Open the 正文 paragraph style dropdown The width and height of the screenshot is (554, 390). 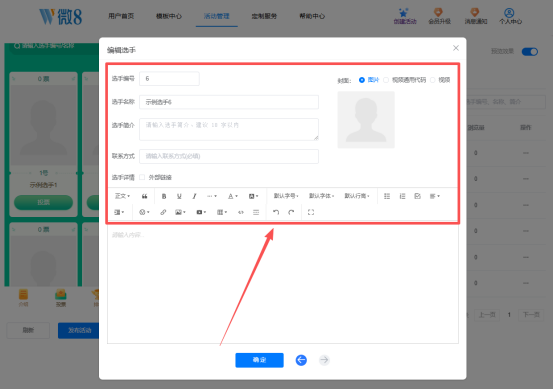pyautogui.click(x=122, y=196)
